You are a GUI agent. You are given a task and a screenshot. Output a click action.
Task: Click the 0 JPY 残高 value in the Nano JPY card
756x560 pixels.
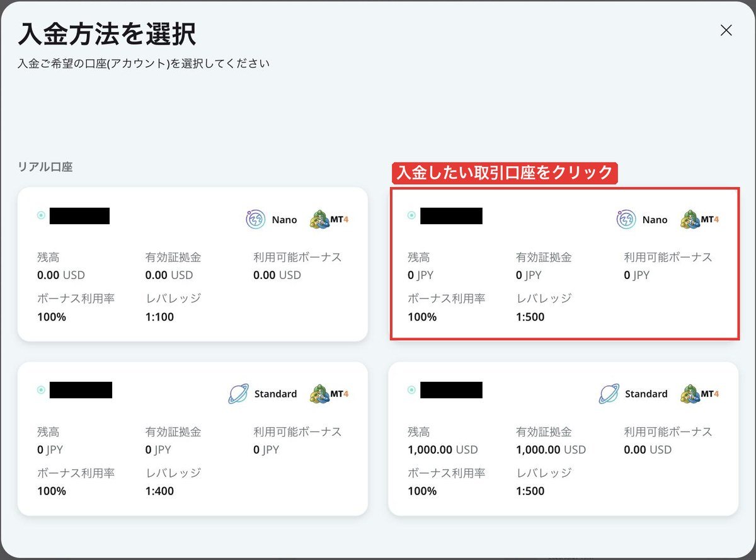click(420, 275)
